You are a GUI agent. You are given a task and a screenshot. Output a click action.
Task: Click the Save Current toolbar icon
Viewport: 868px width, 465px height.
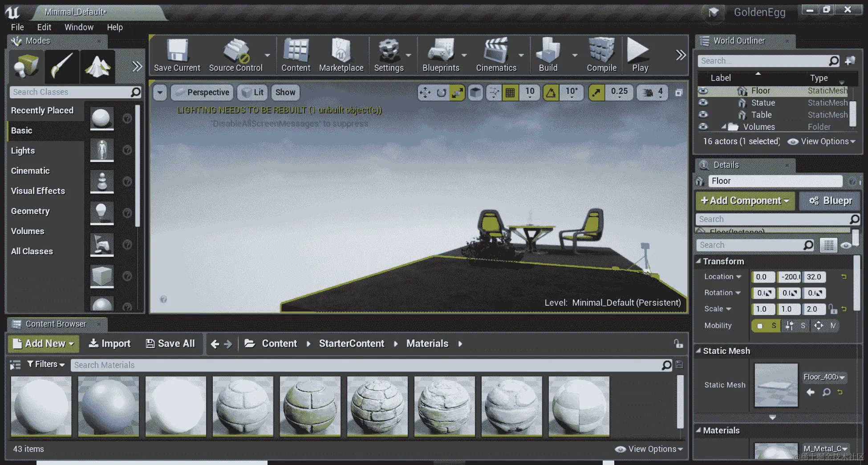coord(177,55)
